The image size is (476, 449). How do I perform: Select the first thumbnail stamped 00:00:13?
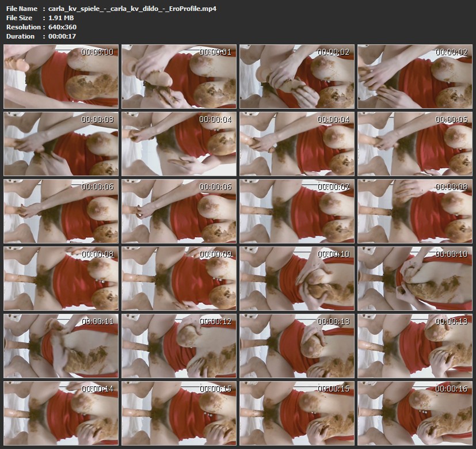[x=297, y=345]
